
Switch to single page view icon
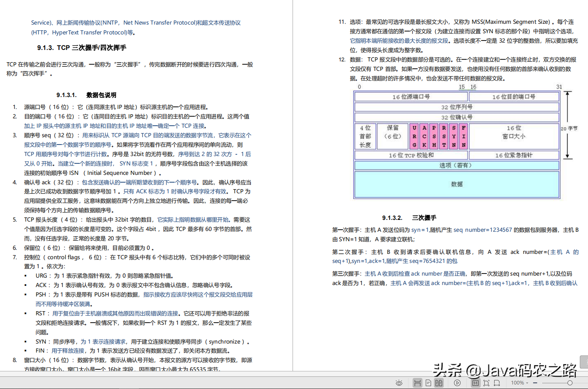(x=428, y=382)
